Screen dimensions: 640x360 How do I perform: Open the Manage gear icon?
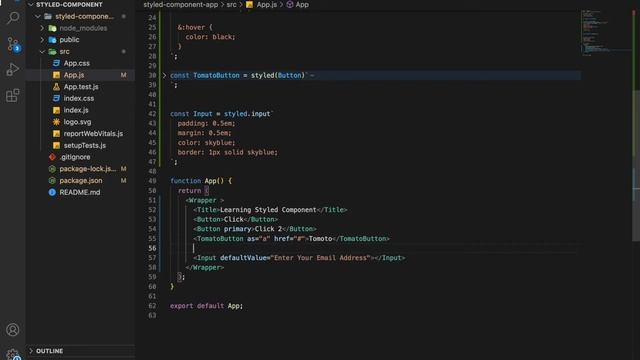[x=13, y=354]
